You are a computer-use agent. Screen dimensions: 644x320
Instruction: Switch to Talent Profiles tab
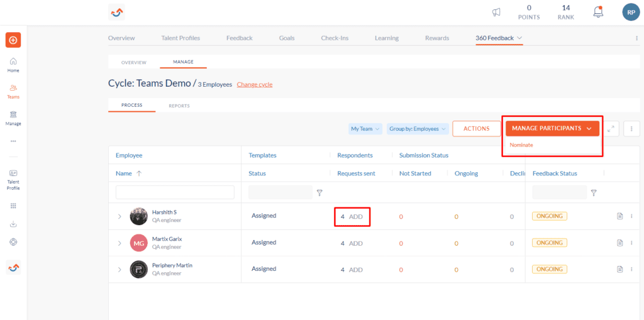tap(180, 38)
